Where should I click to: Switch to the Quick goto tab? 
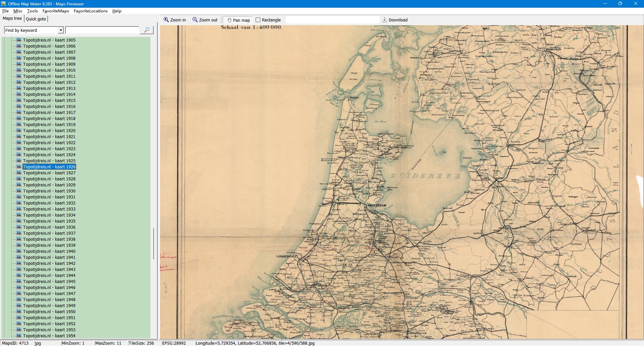pos(36,19)
